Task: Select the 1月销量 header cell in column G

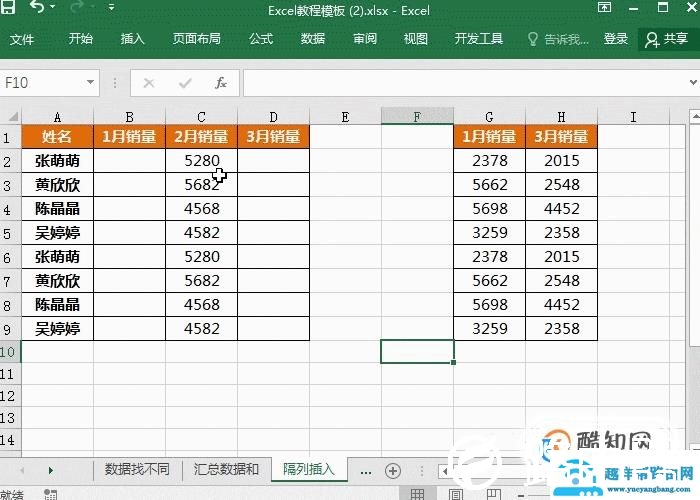Action: point(489,137)
